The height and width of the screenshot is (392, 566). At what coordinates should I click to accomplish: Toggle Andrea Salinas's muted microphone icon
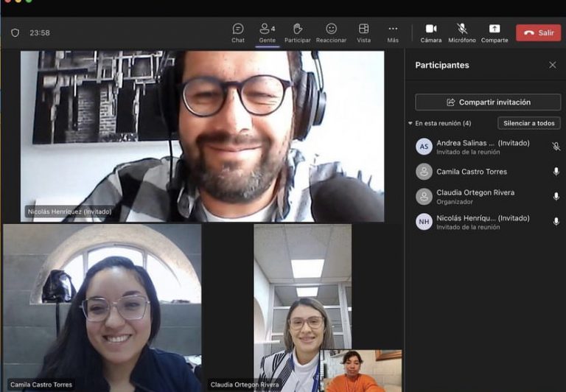click(x=556, y=147)
